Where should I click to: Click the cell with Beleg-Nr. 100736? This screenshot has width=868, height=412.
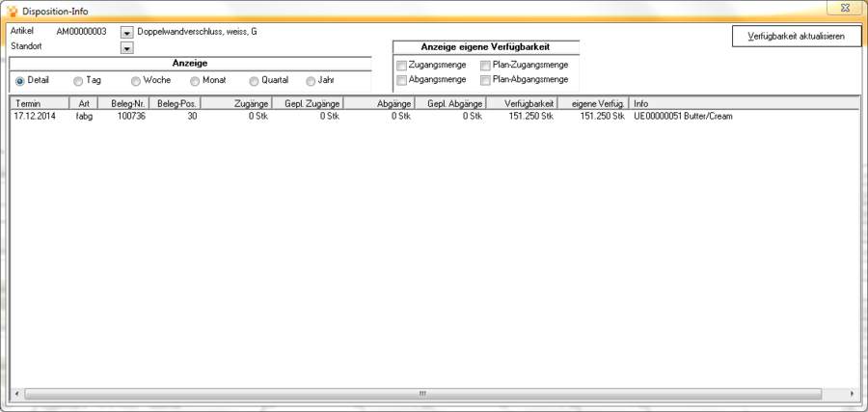click(131, 117)
